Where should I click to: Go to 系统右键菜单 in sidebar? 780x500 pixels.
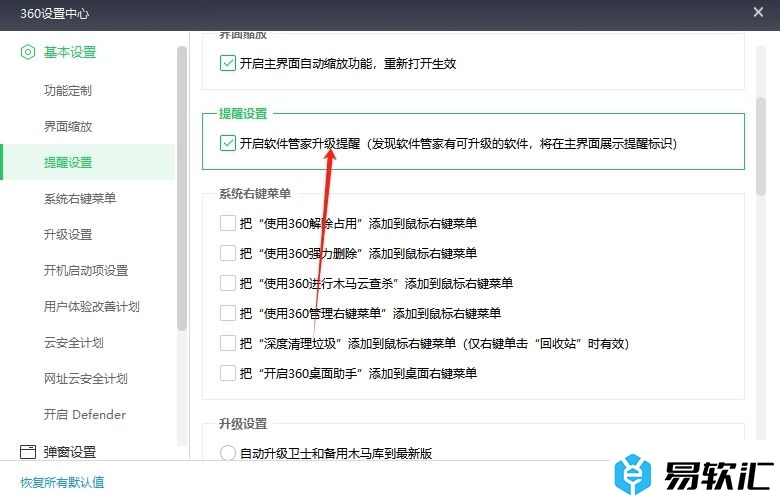pos(80,199)
